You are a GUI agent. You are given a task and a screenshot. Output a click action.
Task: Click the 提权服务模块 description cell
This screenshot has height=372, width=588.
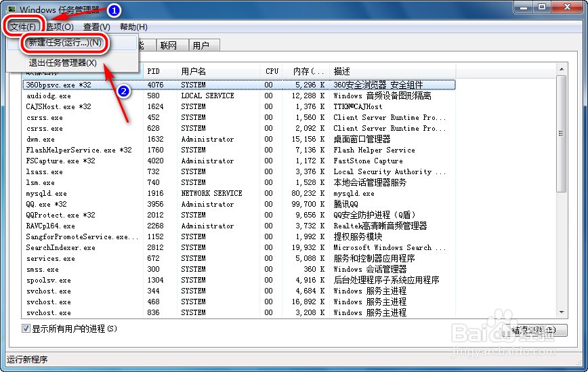[x=358, y=236]
